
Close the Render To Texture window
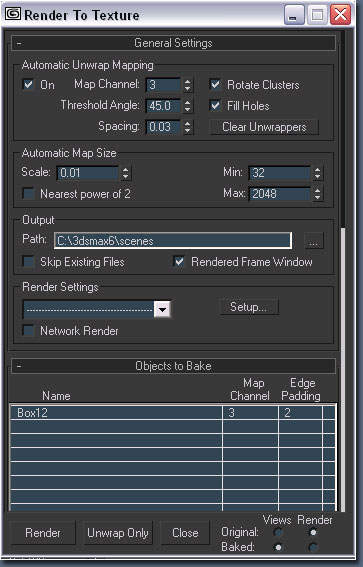(x=341, y=15)
